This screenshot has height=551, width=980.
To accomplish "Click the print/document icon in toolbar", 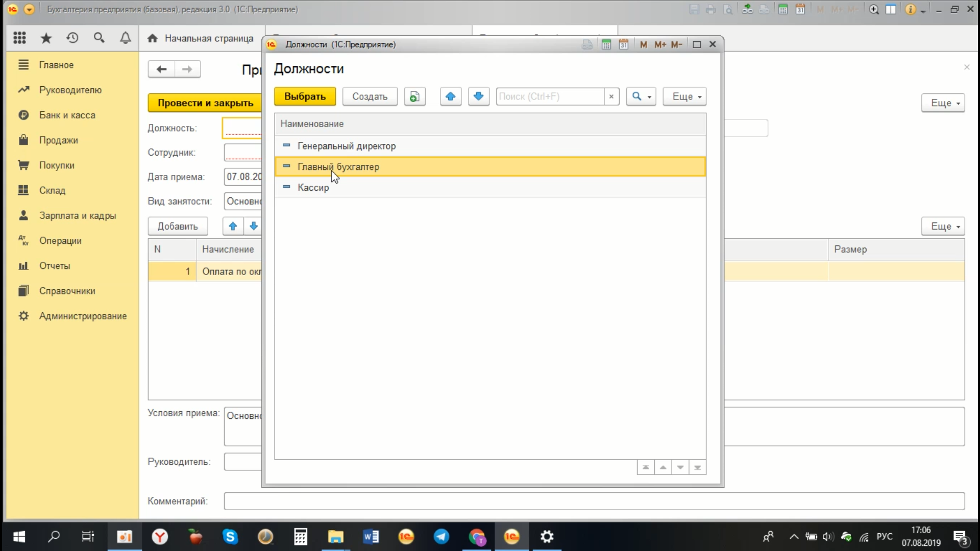I will pyautogui.click(x=587, y=44).
